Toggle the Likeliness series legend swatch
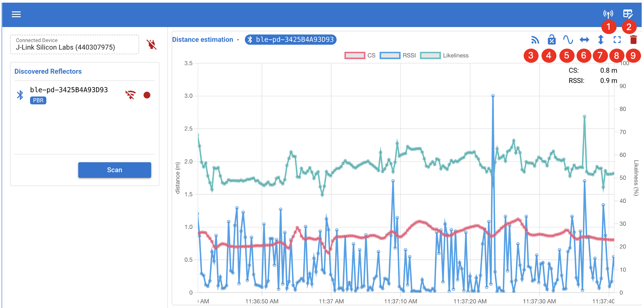Viewport: 644px width, 308px height. [x=430, y=56]
